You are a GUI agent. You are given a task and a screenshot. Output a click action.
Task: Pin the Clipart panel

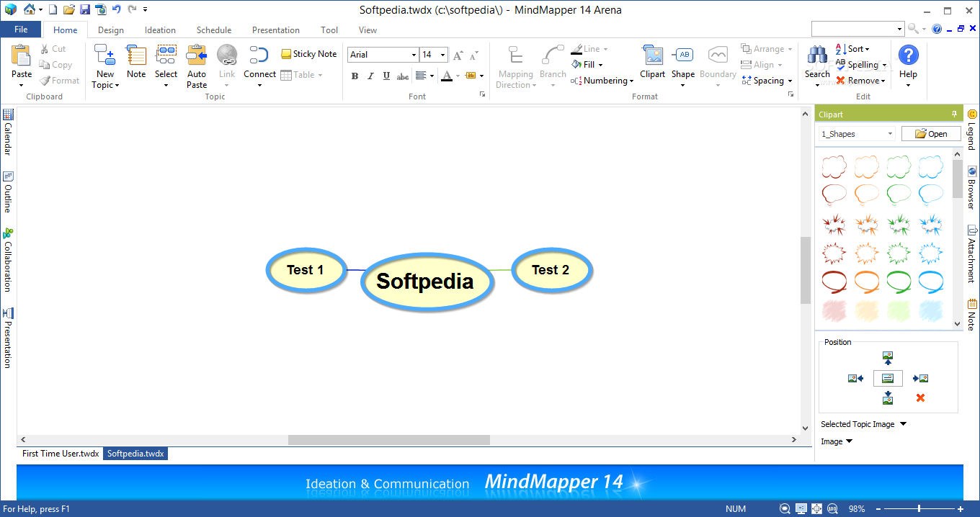(x=954, y=114)
